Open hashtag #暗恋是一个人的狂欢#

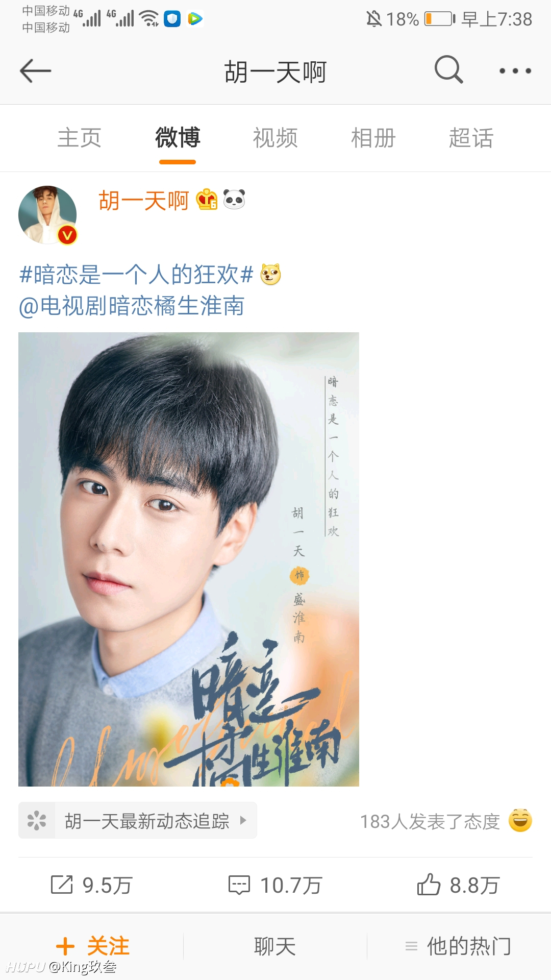tap(136, 275)
